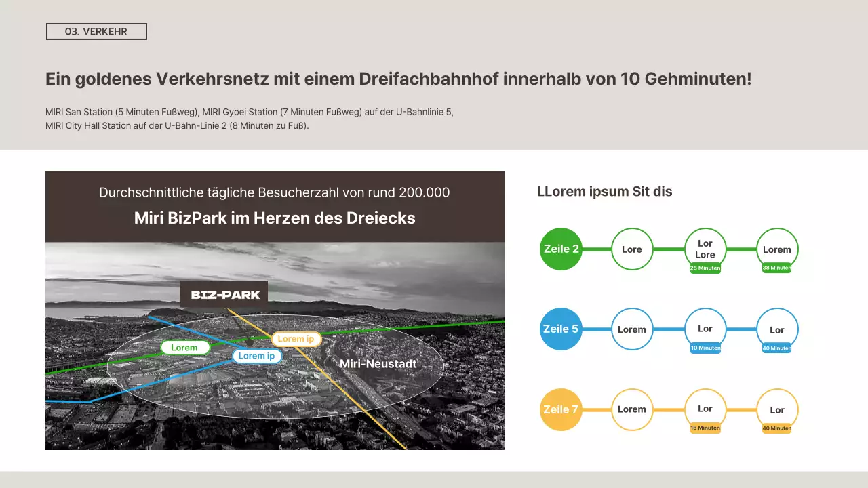This screenshot has width=868, height=488.
Task: Select the blue Zeile 5 line icon
Action: coord(560,329)
